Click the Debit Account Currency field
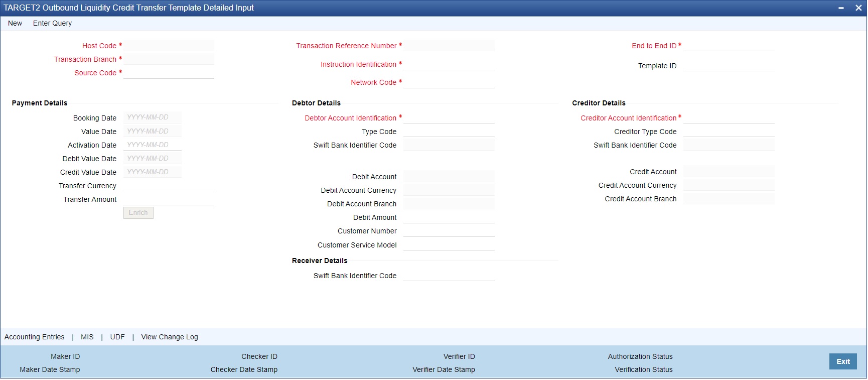Viewport: 868px width, 380px height. (449, 190)
